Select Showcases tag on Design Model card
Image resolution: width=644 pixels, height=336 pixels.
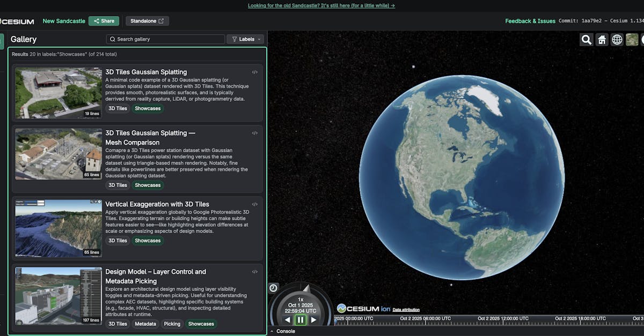click(x=201, y=324)
